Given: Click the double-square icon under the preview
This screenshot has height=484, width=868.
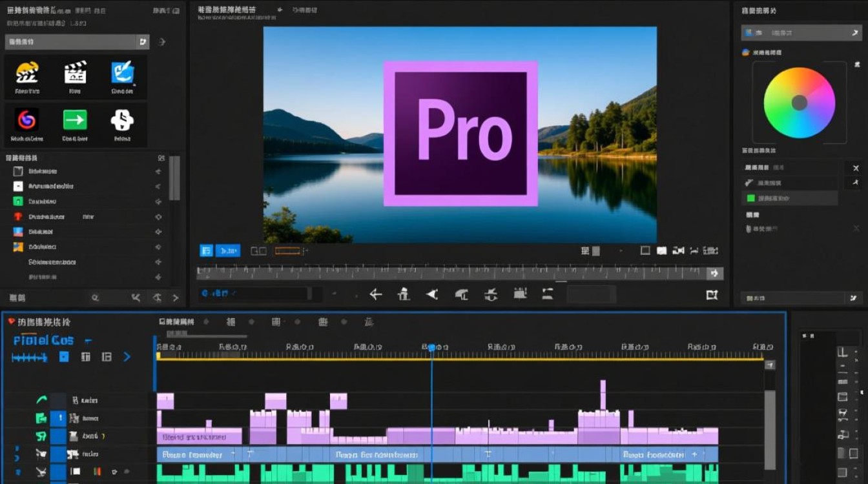Looking at the screenshot, I should click(x=258, y=251).
